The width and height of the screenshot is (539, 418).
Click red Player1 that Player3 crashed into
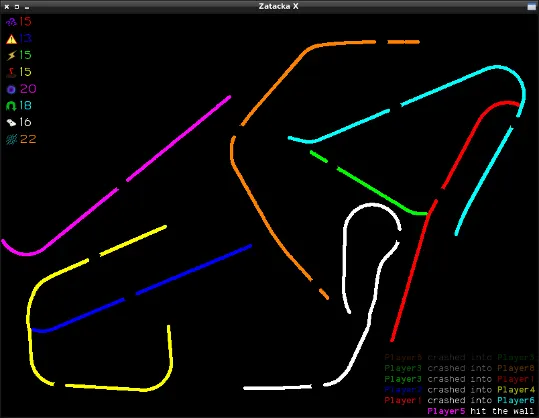coord(516,379)
